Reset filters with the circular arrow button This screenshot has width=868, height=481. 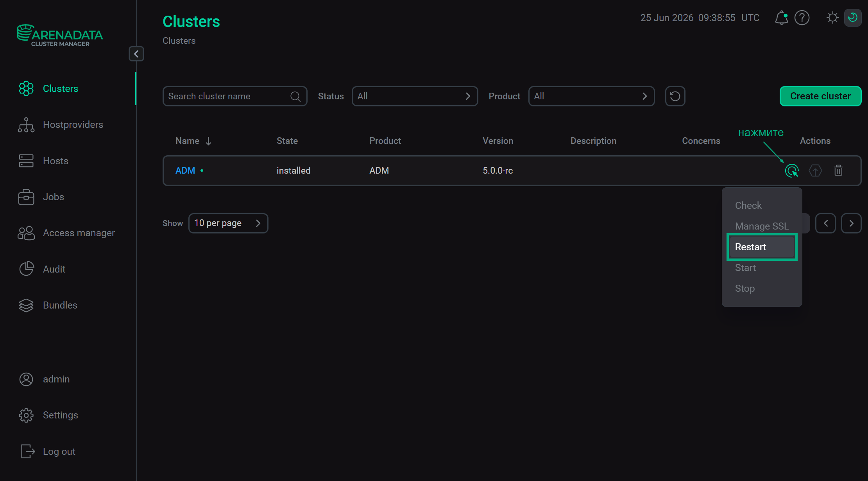(x=675, y=96)
